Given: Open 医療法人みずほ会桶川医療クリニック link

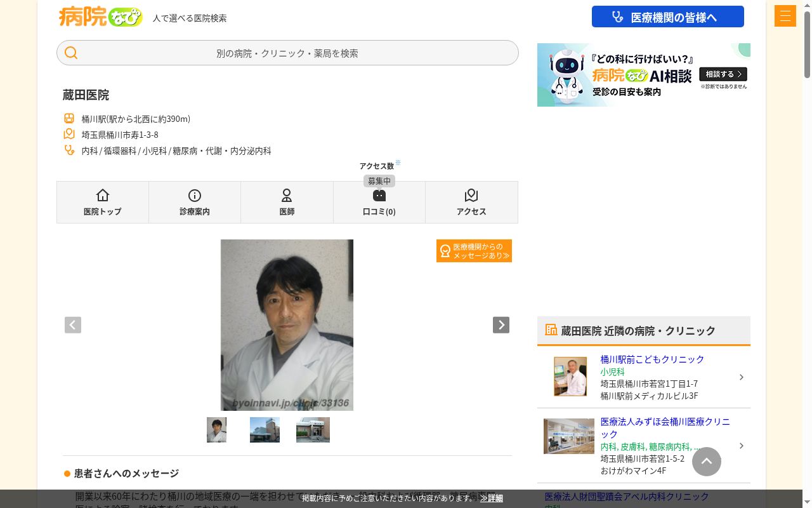Looking at the screenshot, I should point(665,428).
